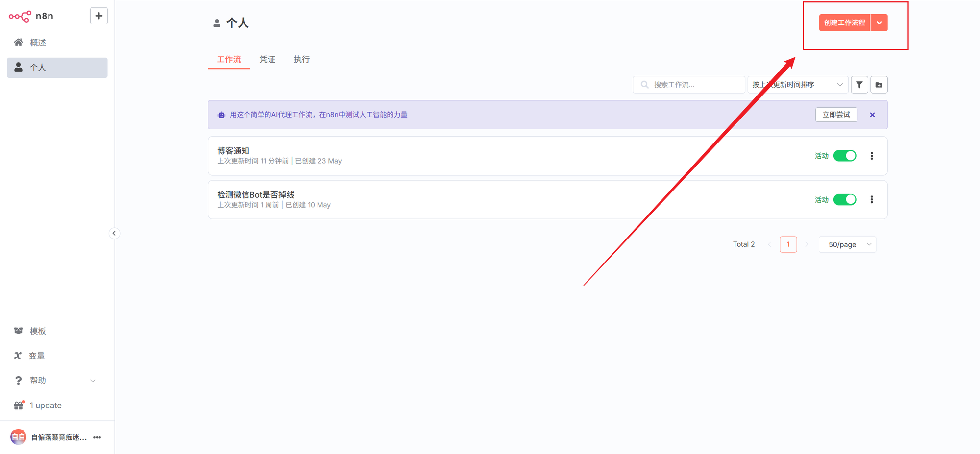
Task: Open three-dot menu for 检测微信Bot是否掉线 workflow
Action: click(x=871, y=199)
